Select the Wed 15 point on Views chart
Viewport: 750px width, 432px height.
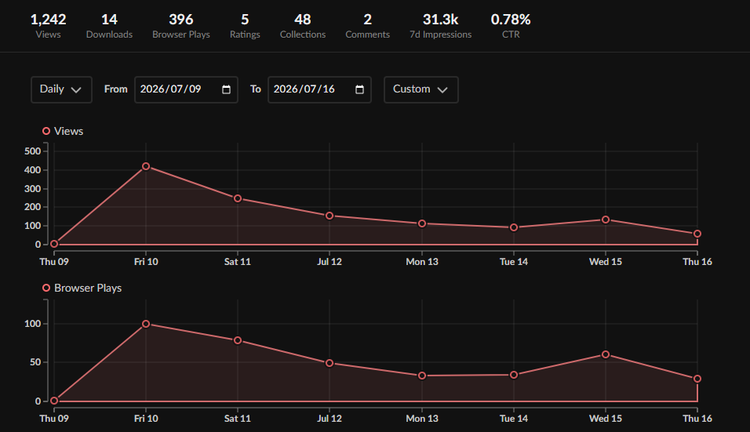tap(606, 220)
